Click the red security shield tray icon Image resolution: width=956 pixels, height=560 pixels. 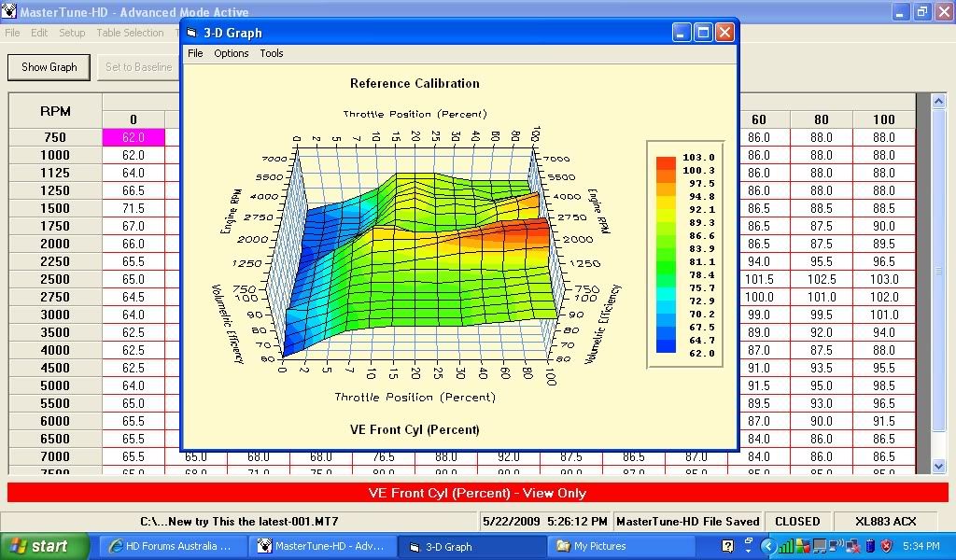(x=887, y=546)
